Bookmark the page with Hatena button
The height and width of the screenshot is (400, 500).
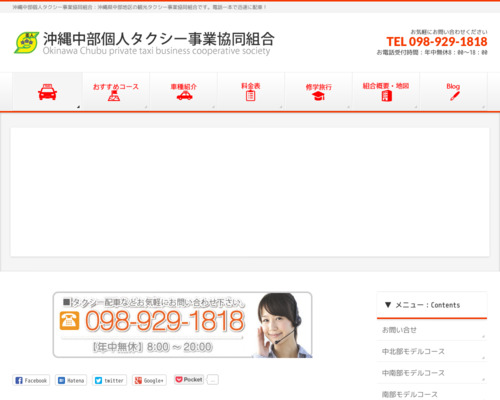click(71, 380)
